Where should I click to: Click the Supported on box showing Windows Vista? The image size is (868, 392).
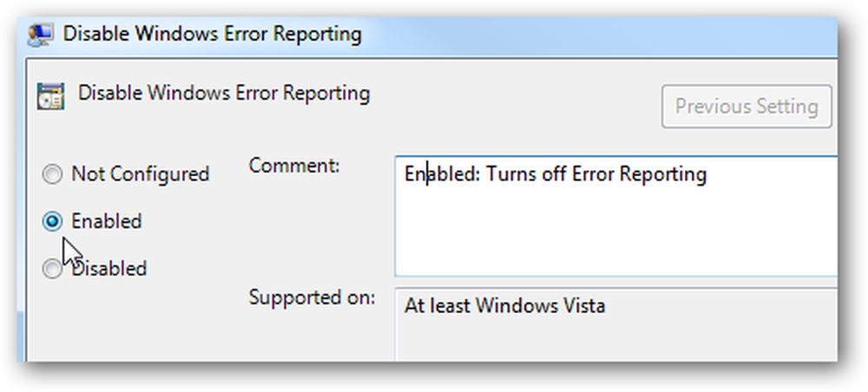click(x=615, y=324)
